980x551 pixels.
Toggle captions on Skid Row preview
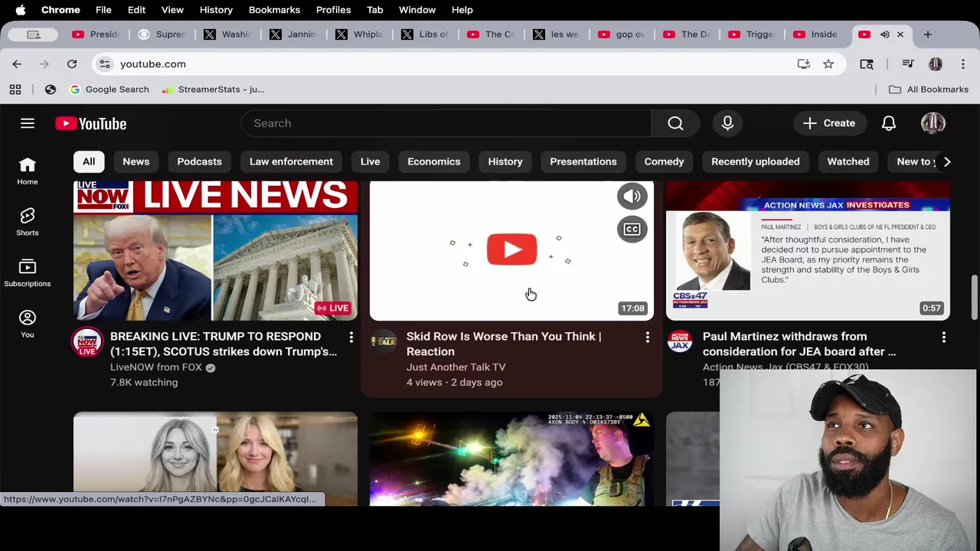click(632, 229)
